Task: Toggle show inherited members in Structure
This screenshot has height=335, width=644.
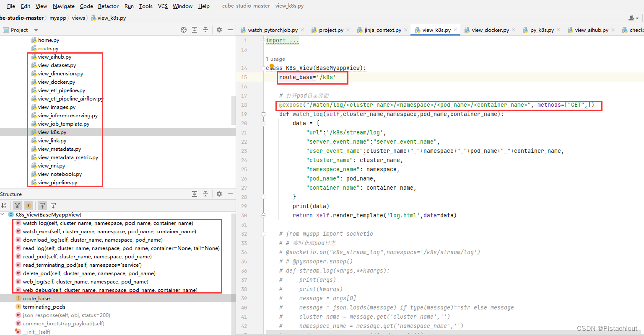Action: 17,205
